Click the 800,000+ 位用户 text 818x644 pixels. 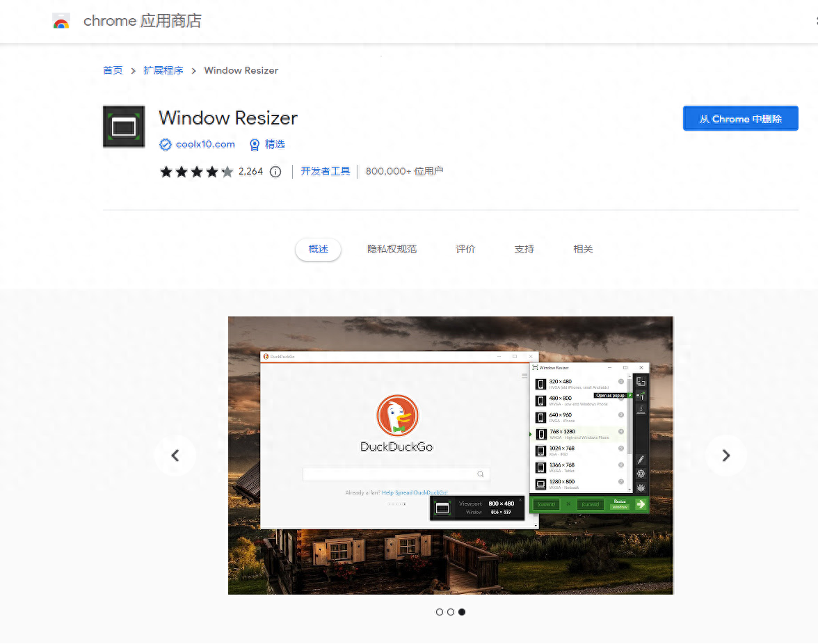pyautogui.click(x=404, y=172)
